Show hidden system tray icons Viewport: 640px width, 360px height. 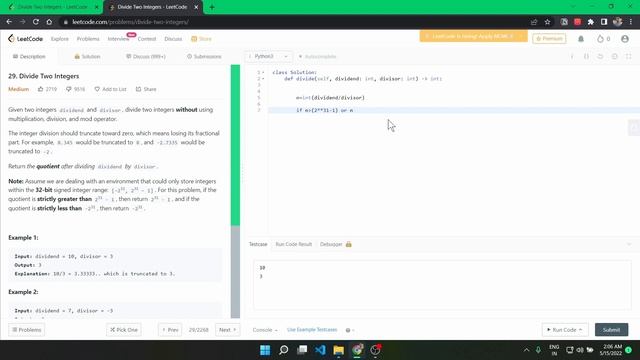coord(526,350)
